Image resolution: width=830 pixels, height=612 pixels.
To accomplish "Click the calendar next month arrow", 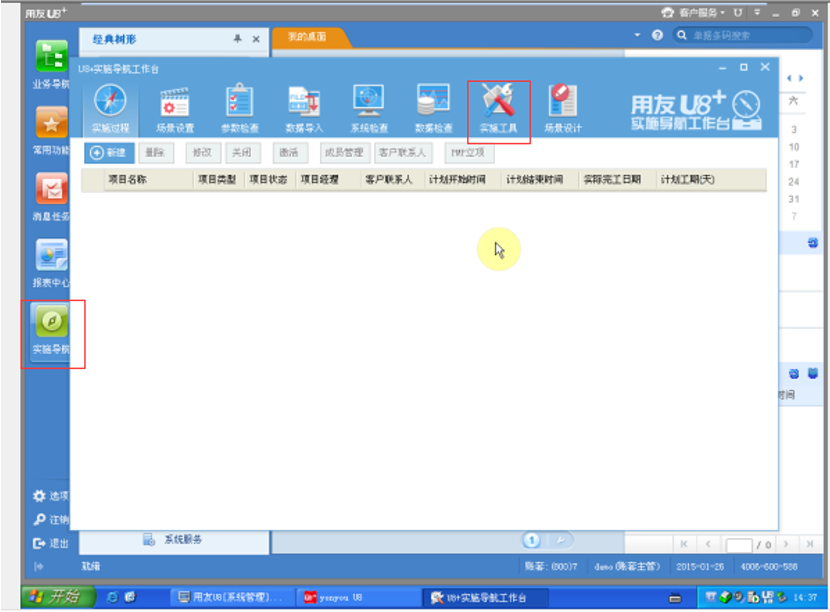I will pos(801,78).
